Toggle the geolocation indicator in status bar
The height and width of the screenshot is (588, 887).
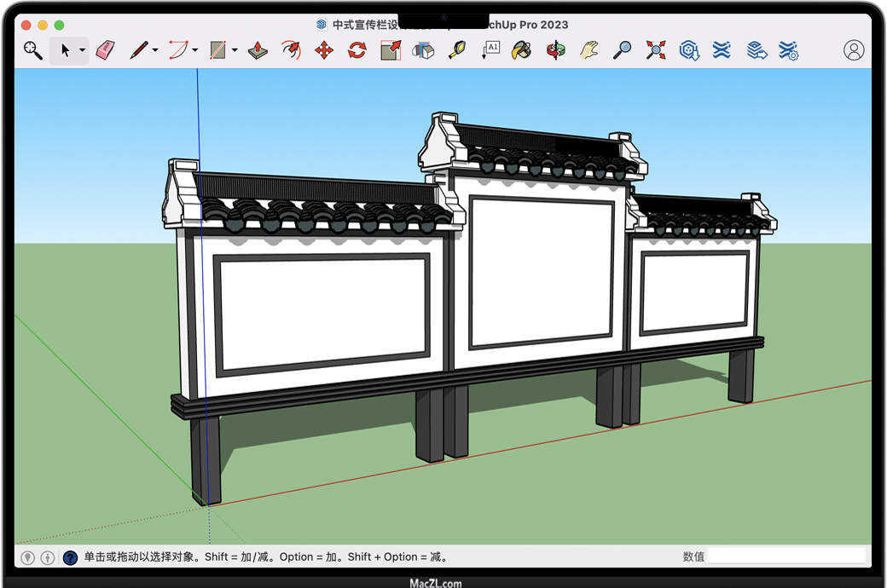tap(28, 557)
